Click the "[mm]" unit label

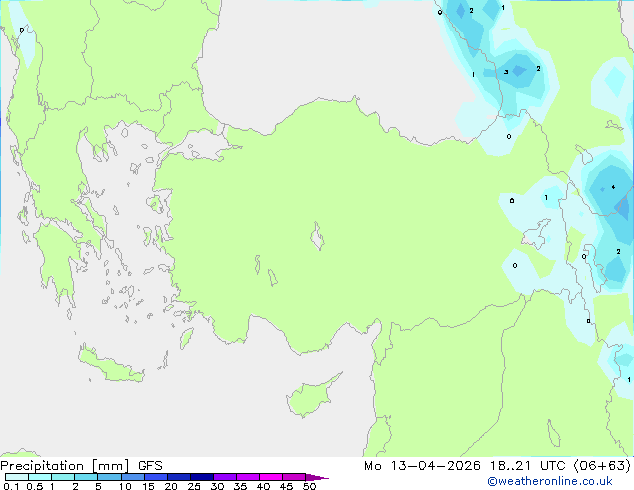(110, 466)
